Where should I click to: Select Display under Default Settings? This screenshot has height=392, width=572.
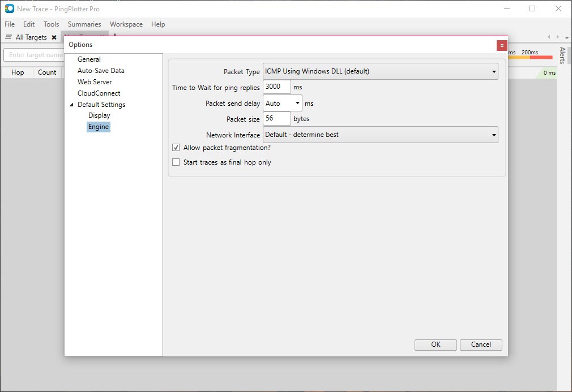(99, 115)
